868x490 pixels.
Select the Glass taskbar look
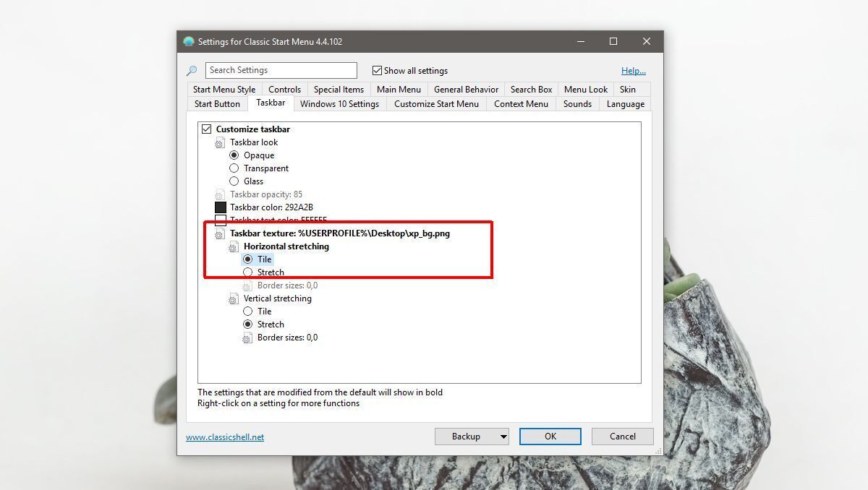point(234,181)
